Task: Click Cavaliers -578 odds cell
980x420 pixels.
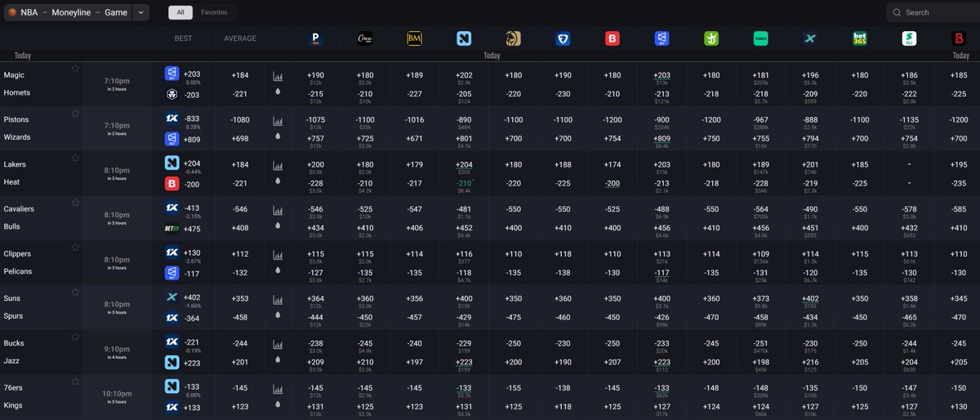Action: point(909,208)
